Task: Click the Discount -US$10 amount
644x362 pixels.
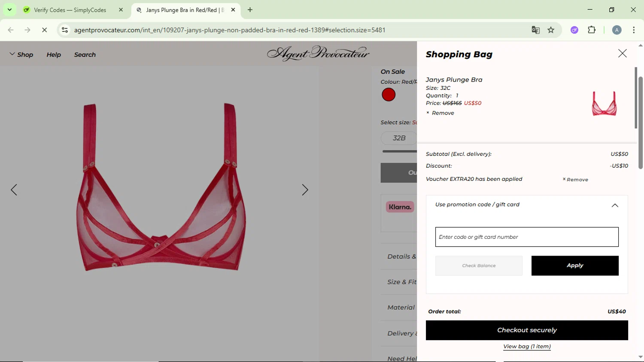Action: pyautogui.click(x=619, y=166)
